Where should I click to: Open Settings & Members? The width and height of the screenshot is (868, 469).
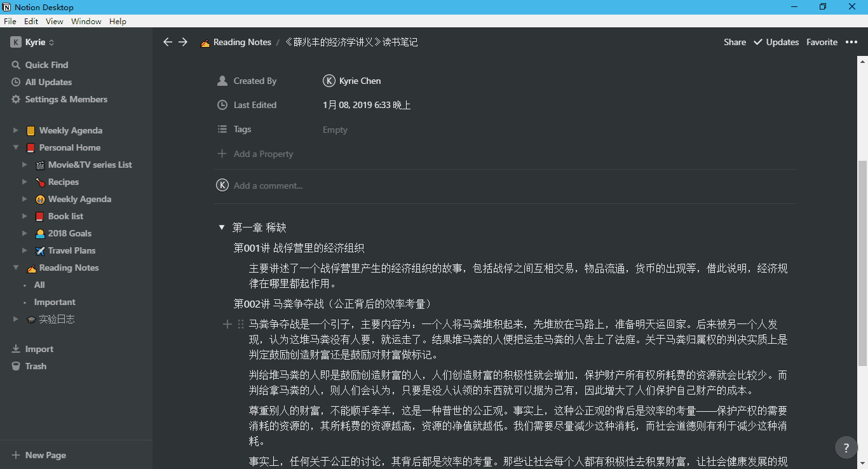pos(66,99)
